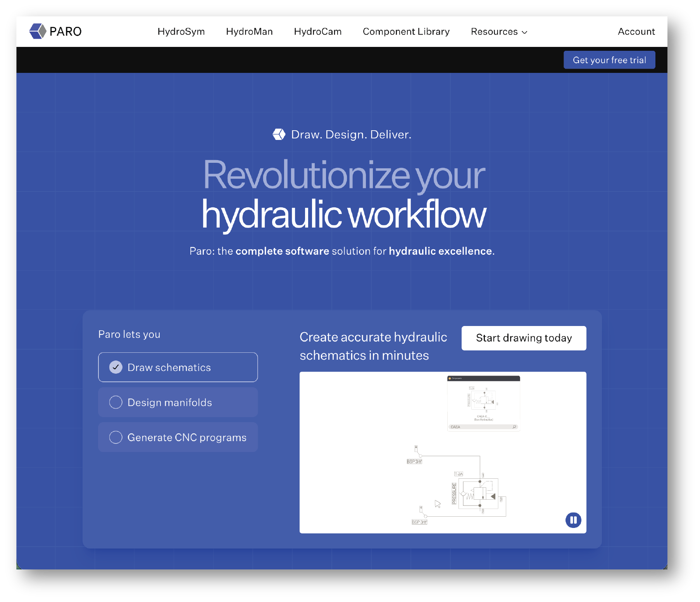Viewport: 700px width, 602px height.
Task: Click the CAEA search field in demo
Action: coord(483,427)
